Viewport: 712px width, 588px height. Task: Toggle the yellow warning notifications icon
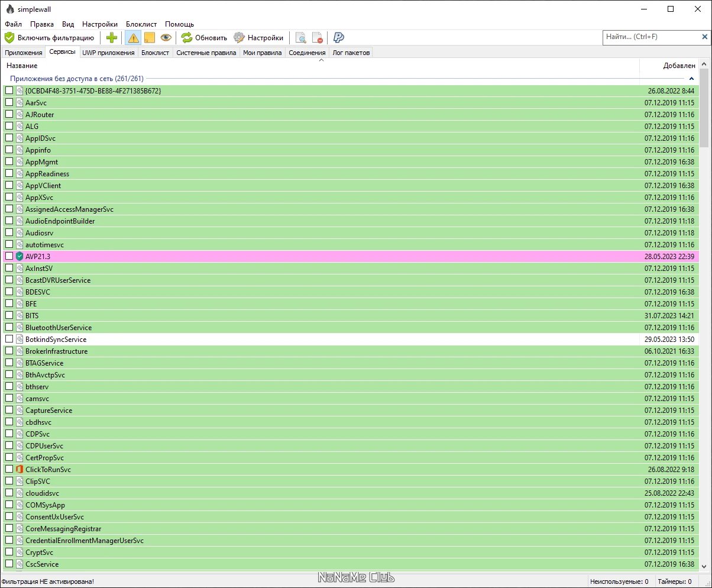tap(133, 37)
